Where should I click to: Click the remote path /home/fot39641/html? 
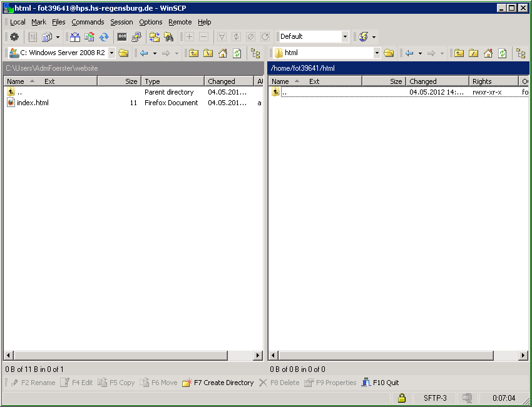pyautogui.click(x=303, y=68)
